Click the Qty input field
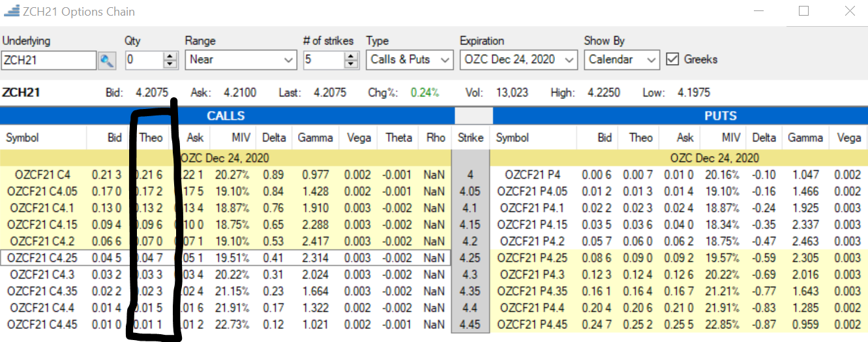The image size is (868, 342). [143, 60]
